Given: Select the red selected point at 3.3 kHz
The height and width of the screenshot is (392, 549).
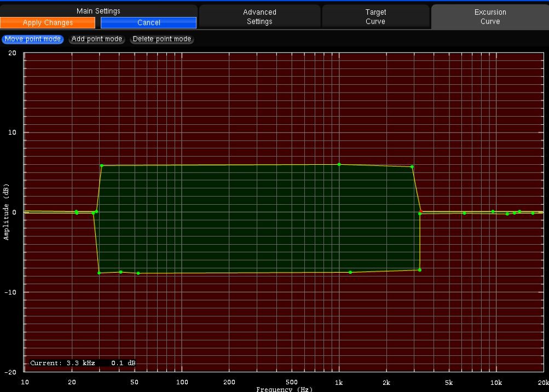Looking at the screenshot, I should (x=421, y=211).
